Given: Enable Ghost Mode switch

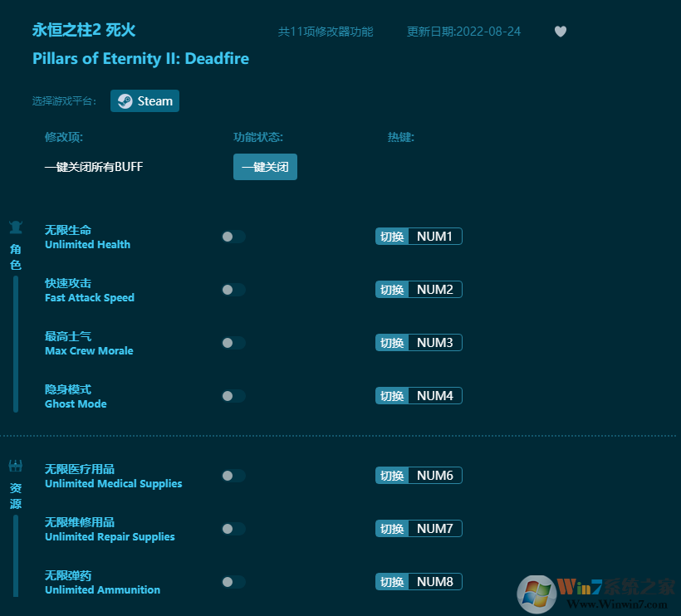Looking at the screenshot, I should (233, 396).
